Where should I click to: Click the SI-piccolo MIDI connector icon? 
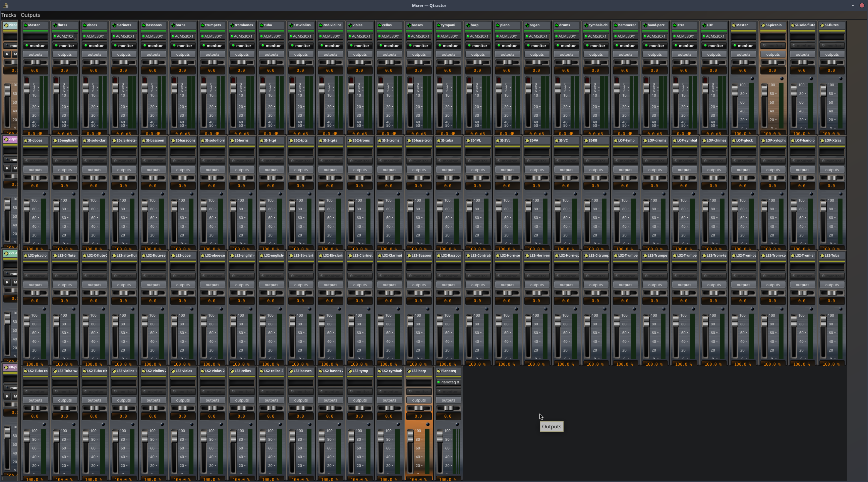click(763, 25)
